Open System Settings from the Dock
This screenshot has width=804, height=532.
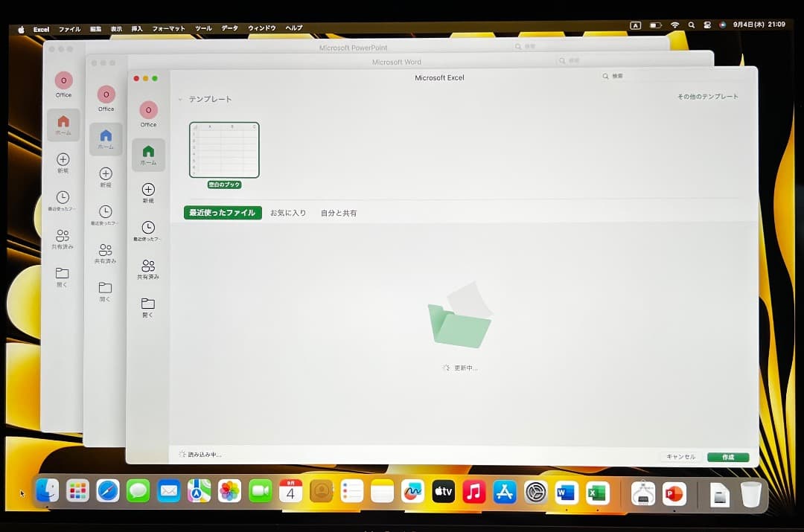point(536,492)
